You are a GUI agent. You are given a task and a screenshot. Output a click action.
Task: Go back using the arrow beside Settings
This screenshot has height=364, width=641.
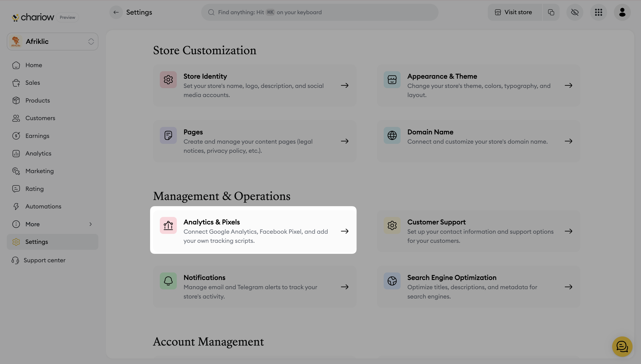point(116,12)
